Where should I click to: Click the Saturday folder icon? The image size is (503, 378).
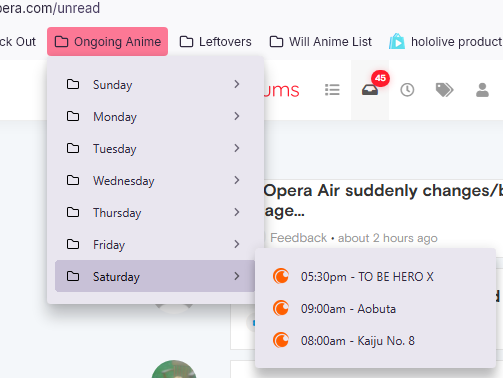[x=73, y=276]
